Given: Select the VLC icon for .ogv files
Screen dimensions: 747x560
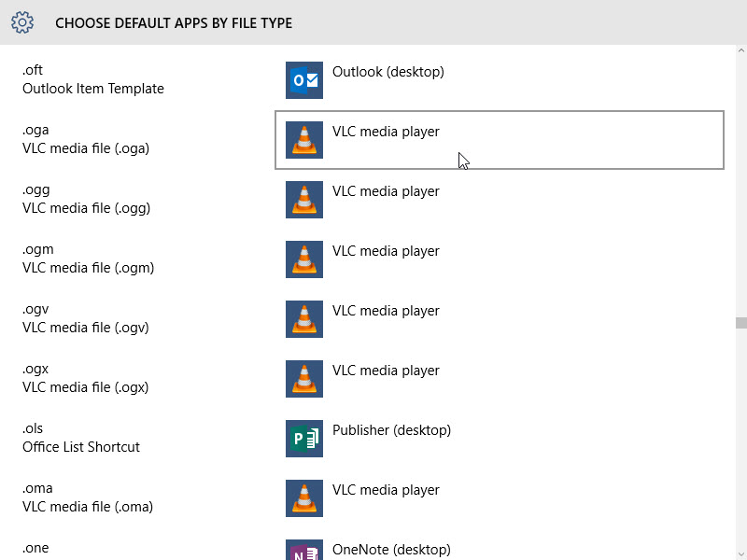Looking at the screenshot, I should click(x=303, y=319).
